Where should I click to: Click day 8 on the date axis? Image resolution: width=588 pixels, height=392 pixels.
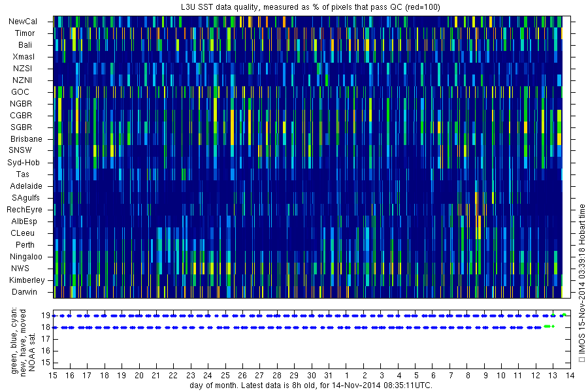pyautogui.click(x=468, y=376)
